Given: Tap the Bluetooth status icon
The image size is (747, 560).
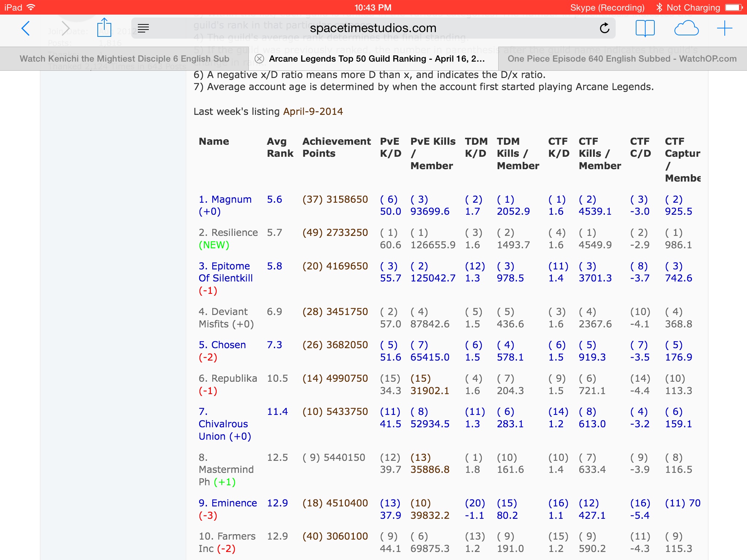Looking at the screenshot, I should tap(659, 8).
